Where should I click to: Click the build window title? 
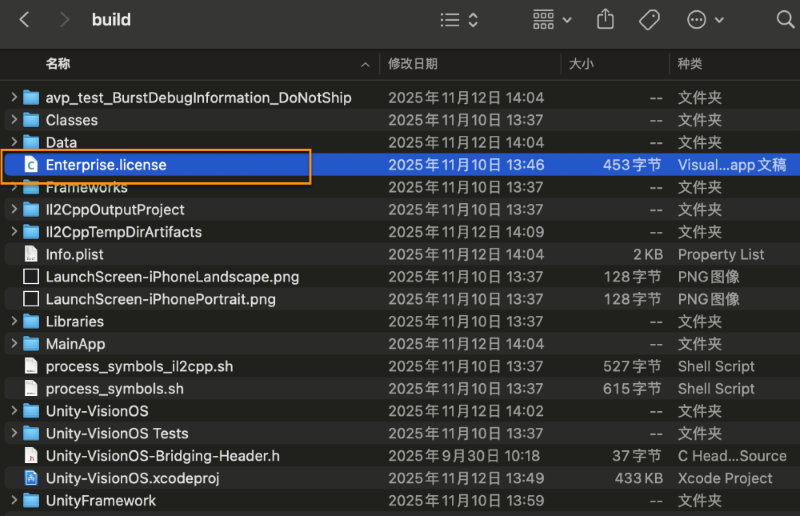click(111, 20)
